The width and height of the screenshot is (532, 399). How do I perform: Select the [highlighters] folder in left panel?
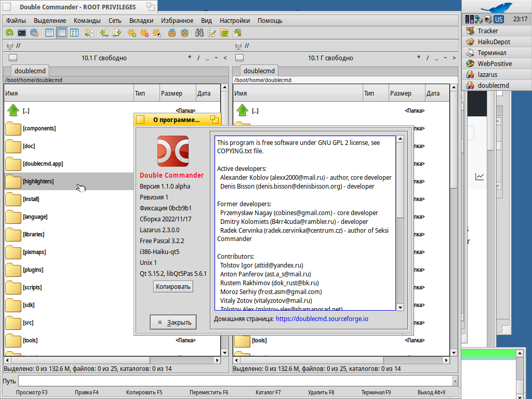(x=69, y=181)
